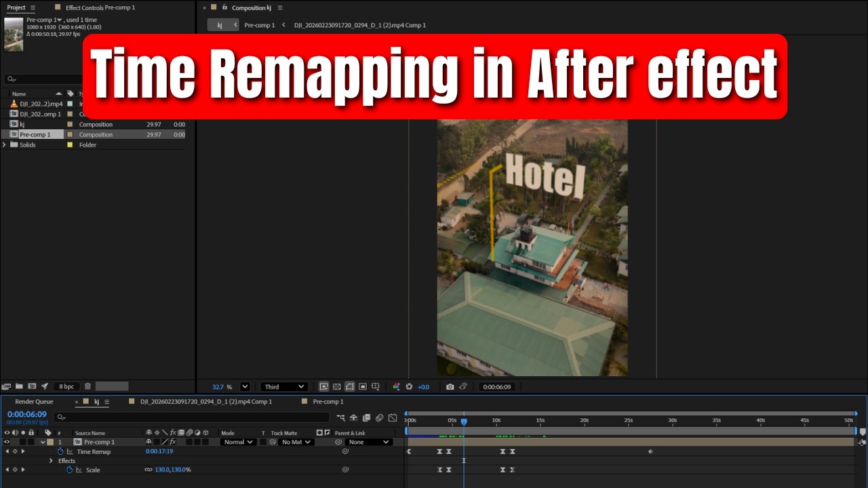
Task: Enable Frame Blending for the composition
Action: [x=366, y=418]
